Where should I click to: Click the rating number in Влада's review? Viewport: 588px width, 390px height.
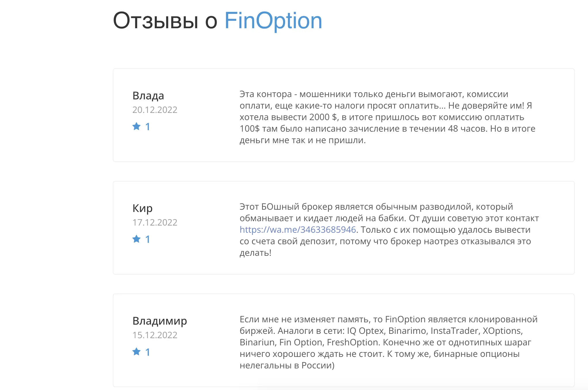tap(148, 127)
